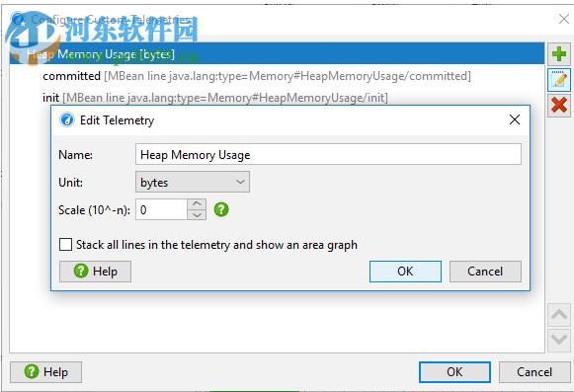Select the committed MBean line row
The image size is (574, 392).
pos(277,76)
